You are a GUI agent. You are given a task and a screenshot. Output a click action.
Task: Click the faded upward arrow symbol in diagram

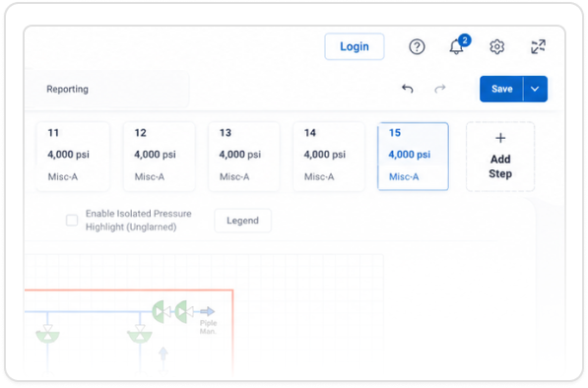pos(163,354)
